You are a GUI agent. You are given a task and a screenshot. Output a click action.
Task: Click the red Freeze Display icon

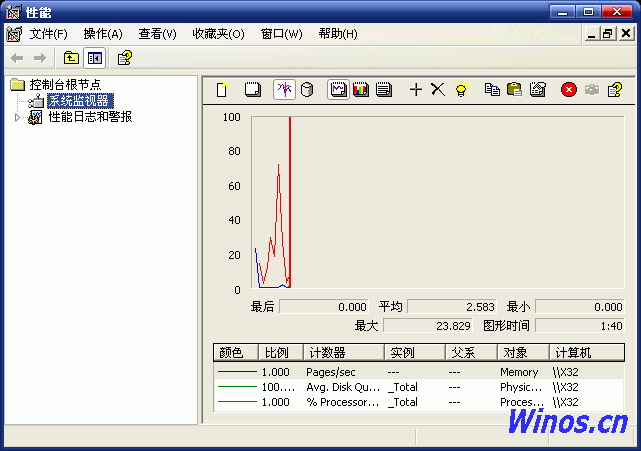tap(569, 90)
